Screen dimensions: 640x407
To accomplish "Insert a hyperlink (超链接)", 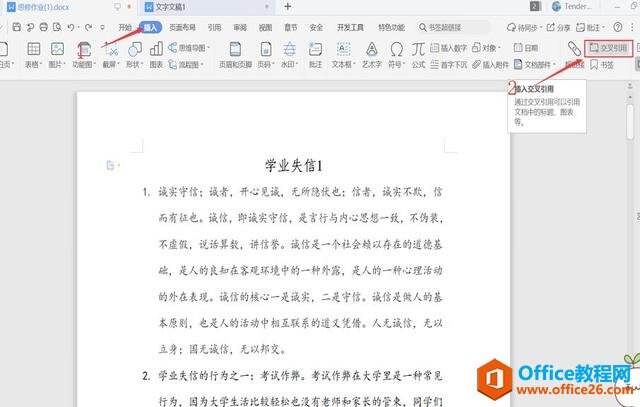I will [574, 55].
